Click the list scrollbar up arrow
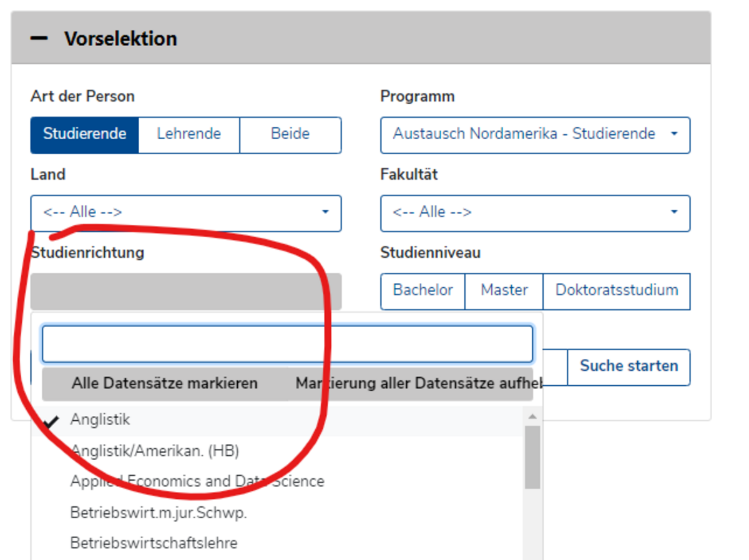This screenshot has width=749, height=560. (532, 416)
